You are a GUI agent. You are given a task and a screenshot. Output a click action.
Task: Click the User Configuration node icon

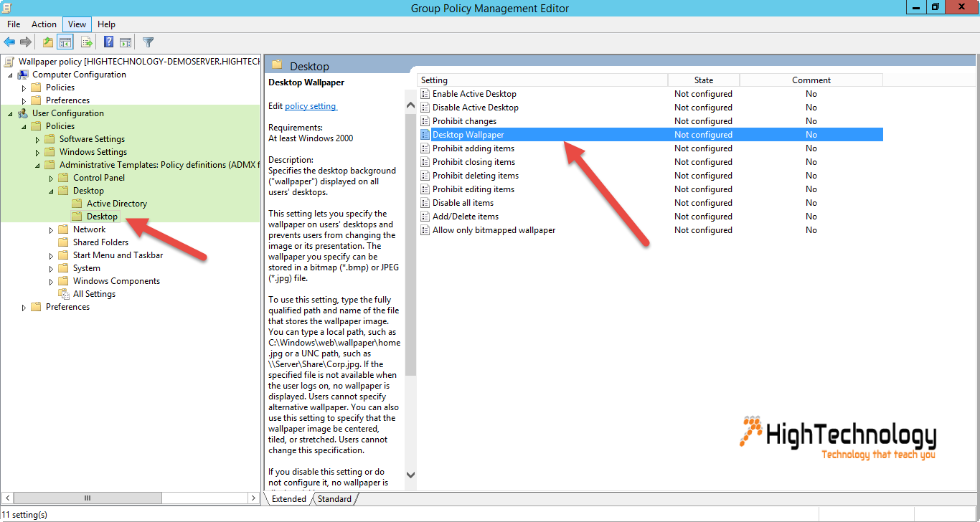(23, 113)
